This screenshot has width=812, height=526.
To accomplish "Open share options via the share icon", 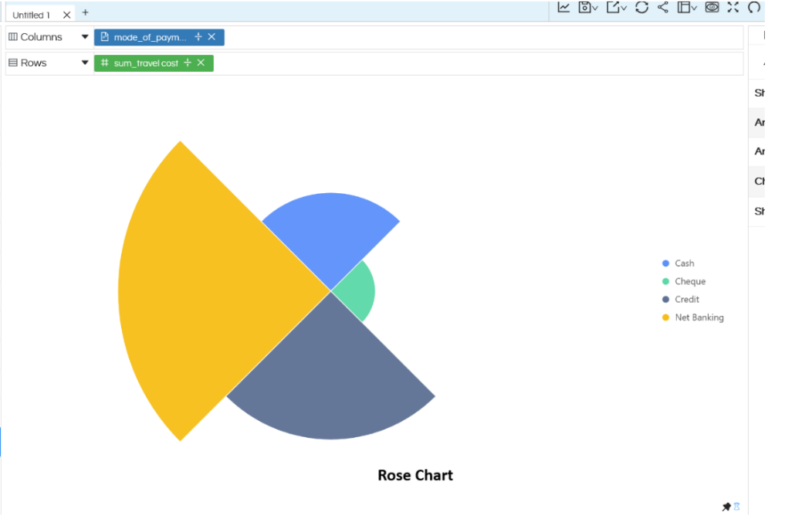I will pyautogui.click(x=663, y=8).
